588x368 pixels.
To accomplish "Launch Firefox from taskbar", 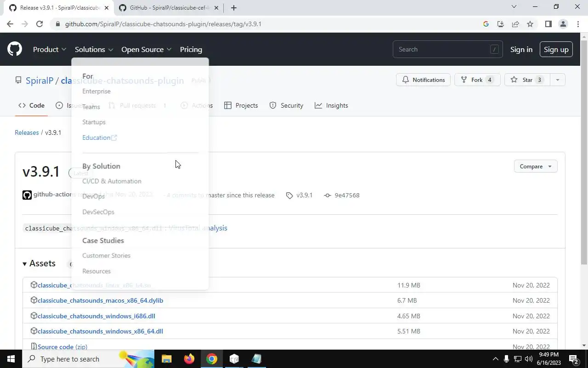I will click(x=189, y=359).
